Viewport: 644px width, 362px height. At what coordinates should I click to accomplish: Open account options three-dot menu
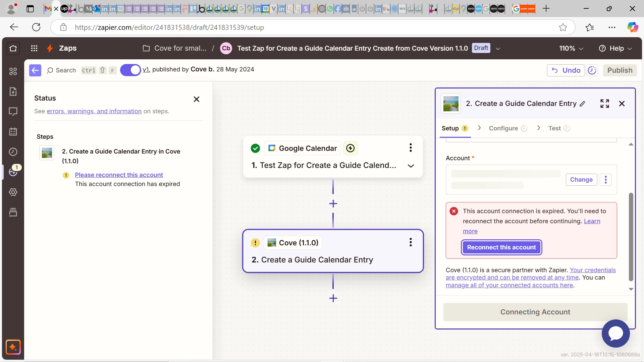coord(606,180)
